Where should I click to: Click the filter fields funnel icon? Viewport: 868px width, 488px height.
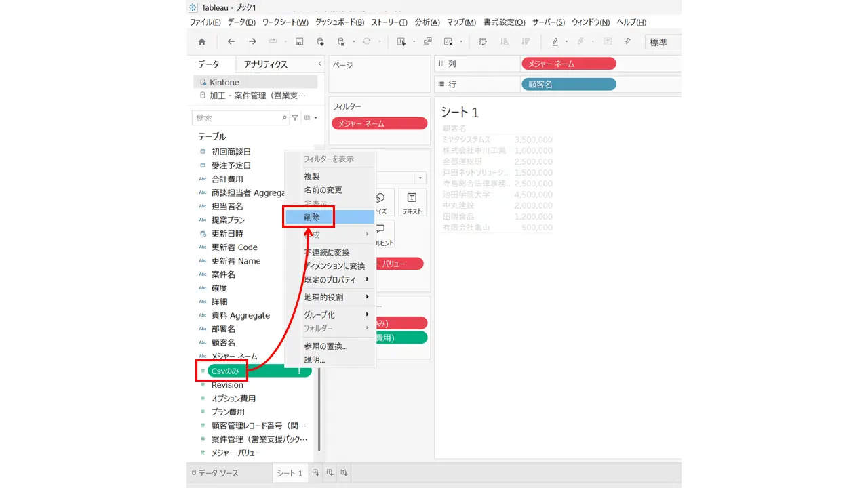point(295,118)
